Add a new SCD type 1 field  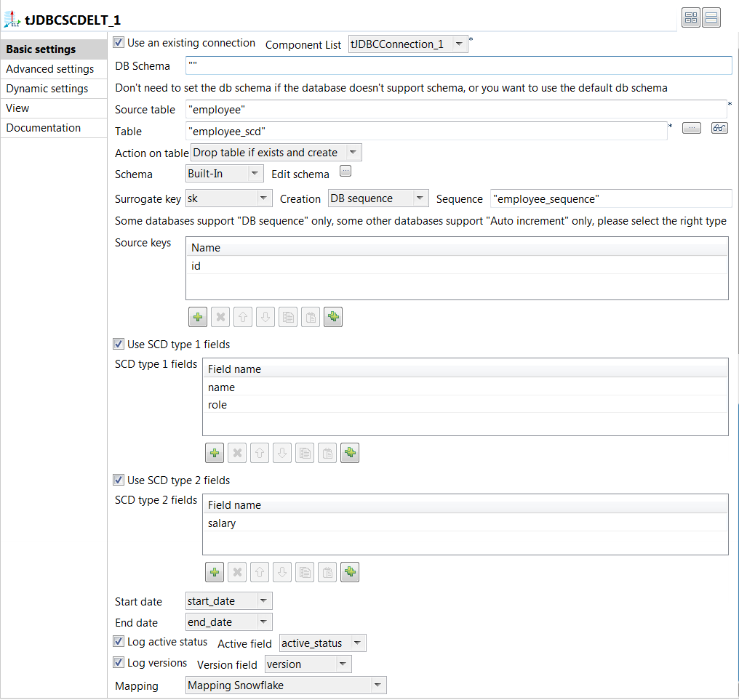(x=215, y=453)
